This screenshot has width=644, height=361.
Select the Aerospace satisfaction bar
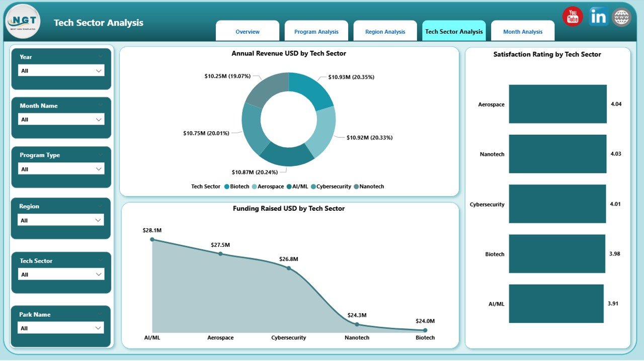click(557, 104)
